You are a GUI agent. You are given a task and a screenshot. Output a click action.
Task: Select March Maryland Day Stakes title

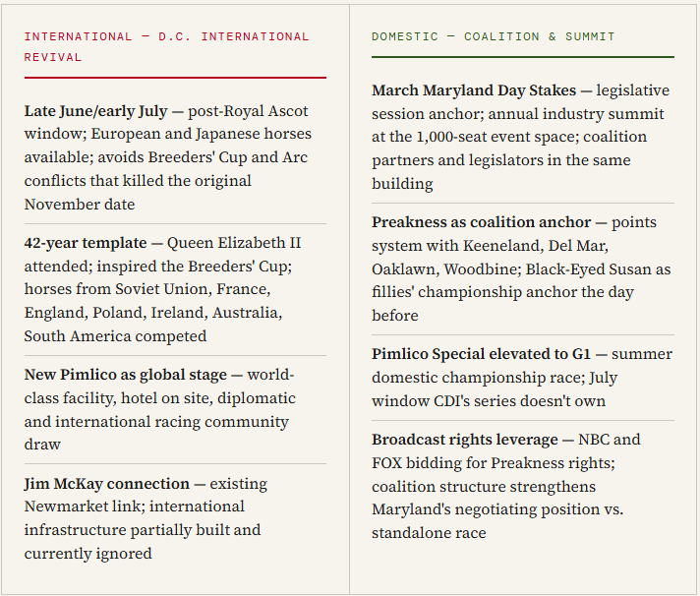tap(474, 90)
